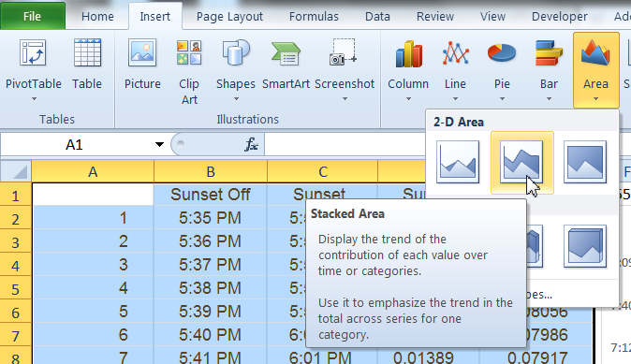Click cell A2 with value 1
Image resolution: width=631 pixels, height=364 pixels.
pos(93,218)
